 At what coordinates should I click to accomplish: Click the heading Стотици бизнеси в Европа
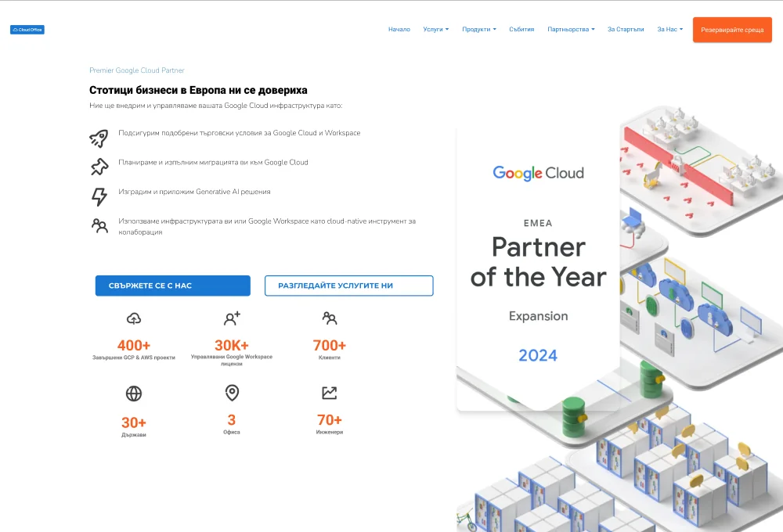(x=198, y=90)
